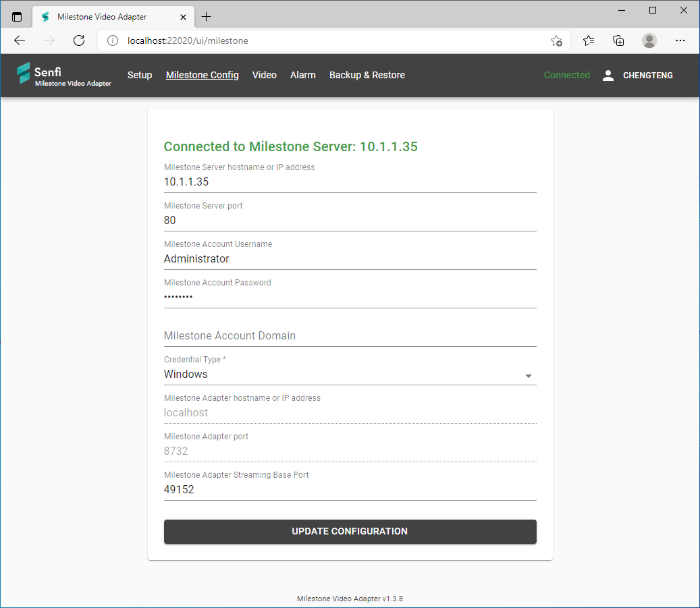
Task: Click the Connected to Milestone Server heading
Action: (291, 146)
